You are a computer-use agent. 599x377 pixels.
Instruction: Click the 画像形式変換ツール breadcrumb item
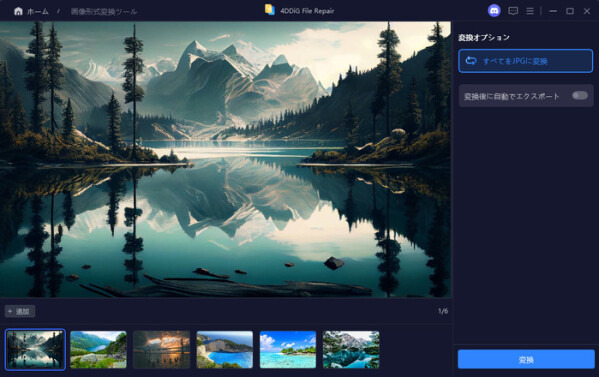[x=104, y=12]
